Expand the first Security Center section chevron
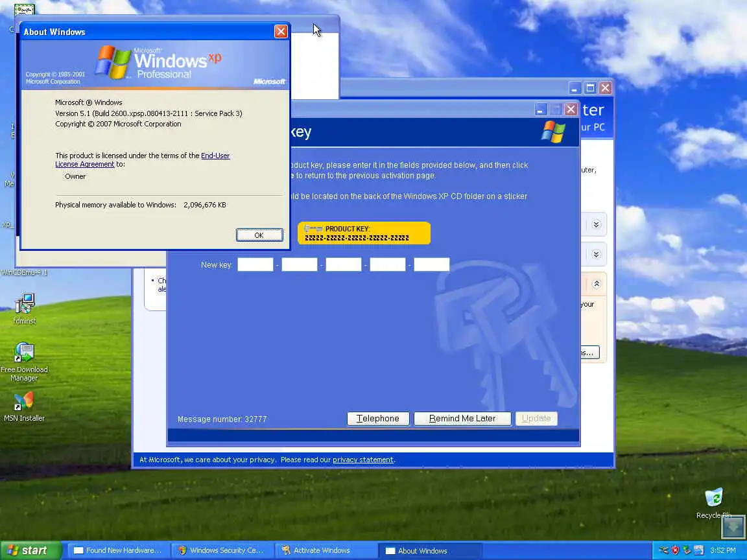 [596, 225]
